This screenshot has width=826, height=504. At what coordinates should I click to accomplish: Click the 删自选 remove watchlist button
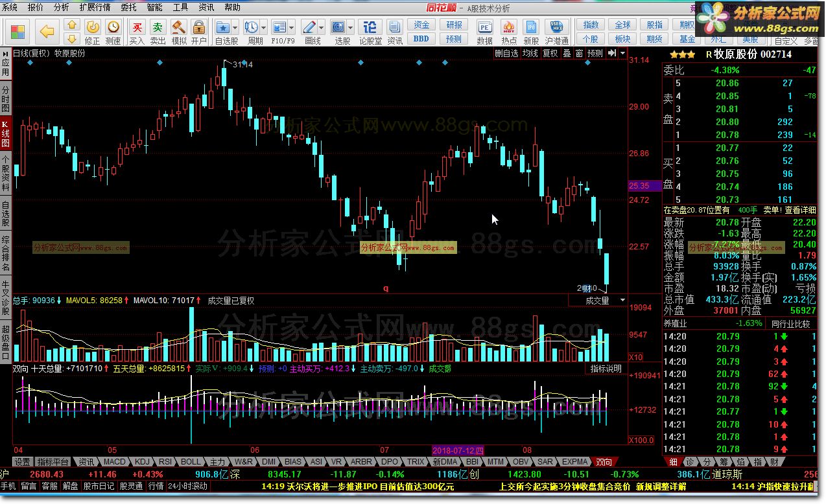[x=506, y=53]
